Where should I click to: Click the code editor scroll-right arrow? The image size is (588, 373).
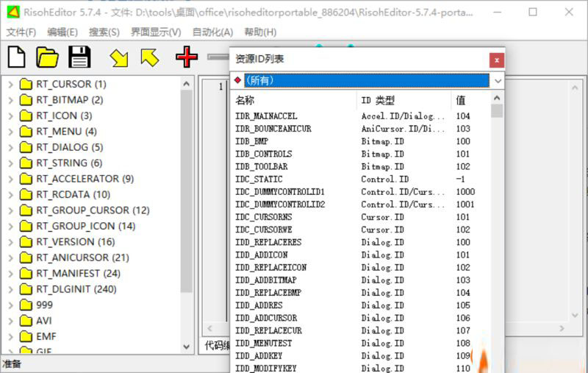point(562,329)
